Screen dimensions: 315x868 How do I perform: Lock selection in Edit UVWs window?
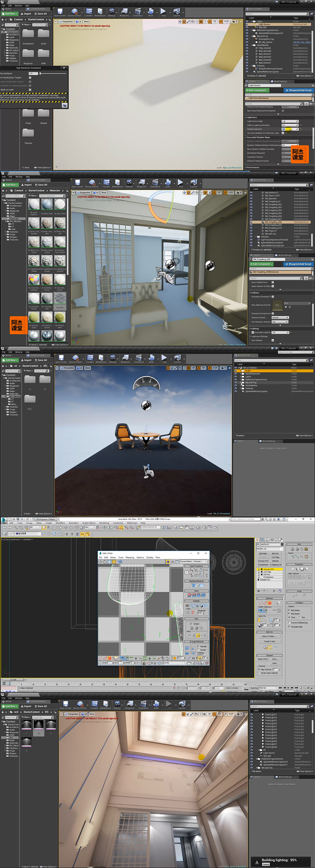tap(144, 663)
